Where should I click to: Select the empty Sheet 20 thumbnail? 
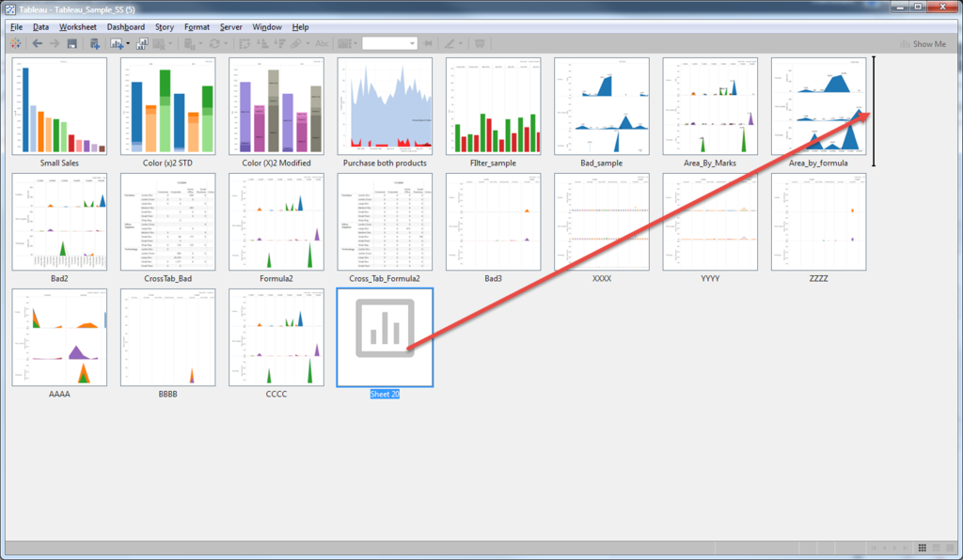(385, 337)
